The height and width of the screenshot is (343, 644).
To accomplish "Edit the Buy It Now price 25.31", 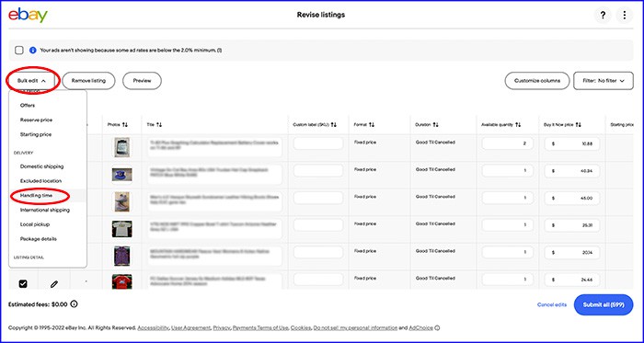I will point(572,225).
